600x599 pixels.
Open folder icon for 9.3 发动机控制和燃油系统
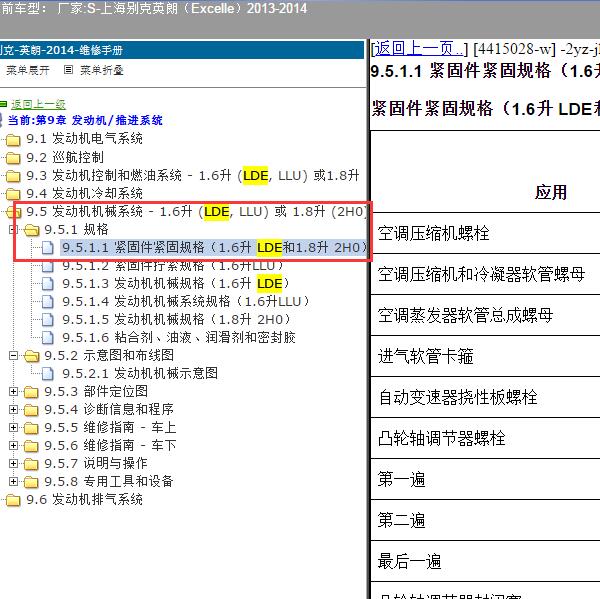(13, 176)
